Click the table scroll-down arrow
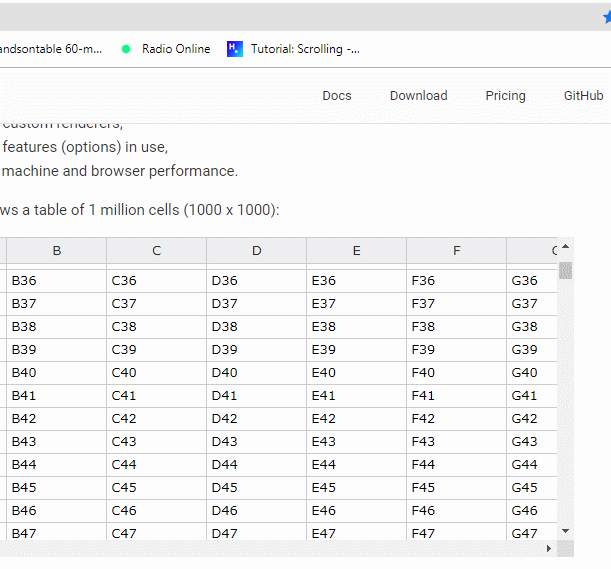 [565, 531]
